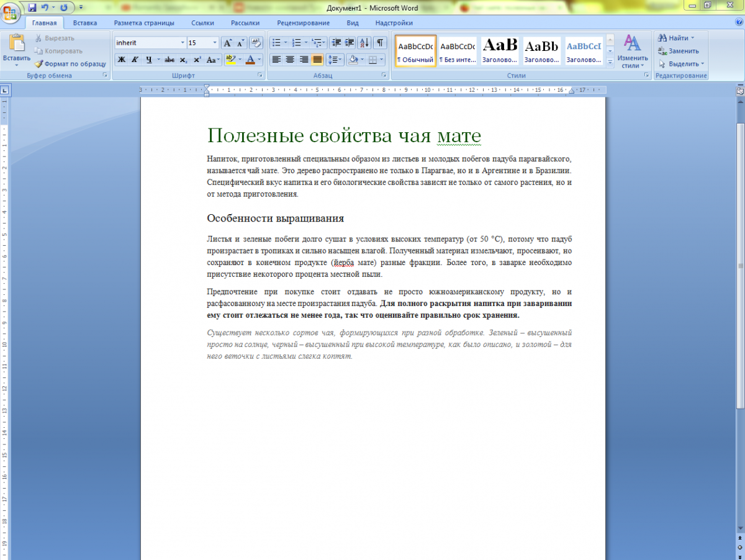Click the Save icon in quick access toolbar
745x560 pixels.
[x=32, y=7]
